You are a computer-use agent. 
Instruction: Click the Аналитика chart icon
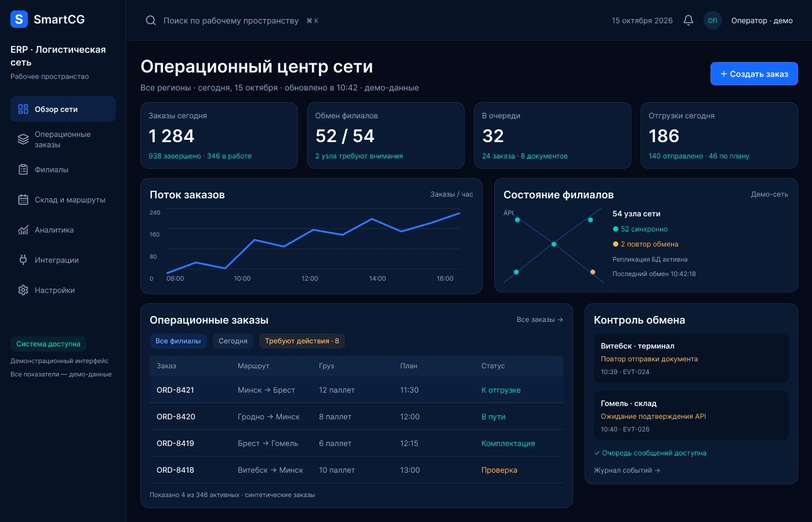pyautogui.click(x=23, y=230)
